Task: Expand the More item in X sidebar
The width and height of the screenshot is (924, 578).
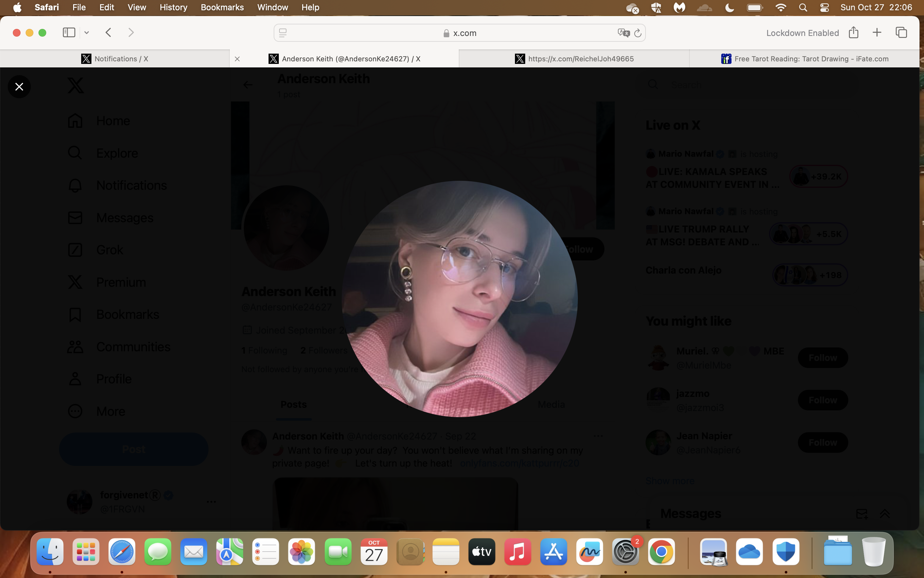Action: [x=96, y=411]
